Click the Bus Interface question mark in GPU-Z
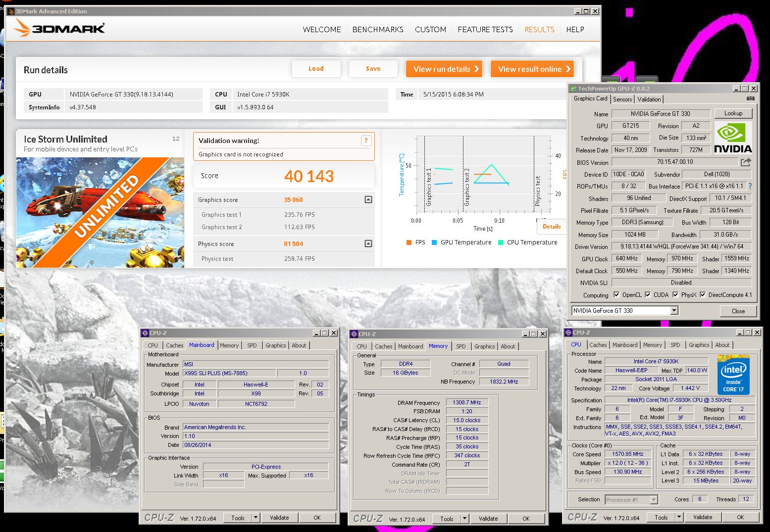 click(750, 186)
